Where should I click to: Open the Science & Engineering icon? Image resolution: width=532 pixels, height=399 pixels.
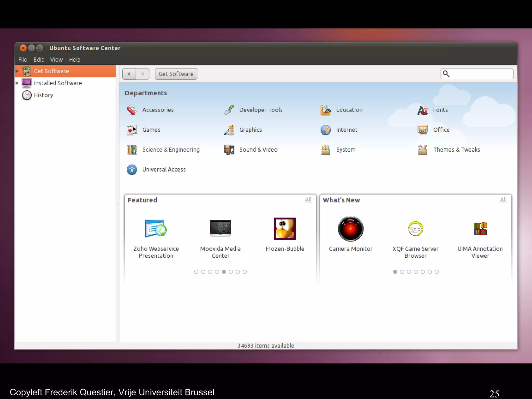(132, 150)
